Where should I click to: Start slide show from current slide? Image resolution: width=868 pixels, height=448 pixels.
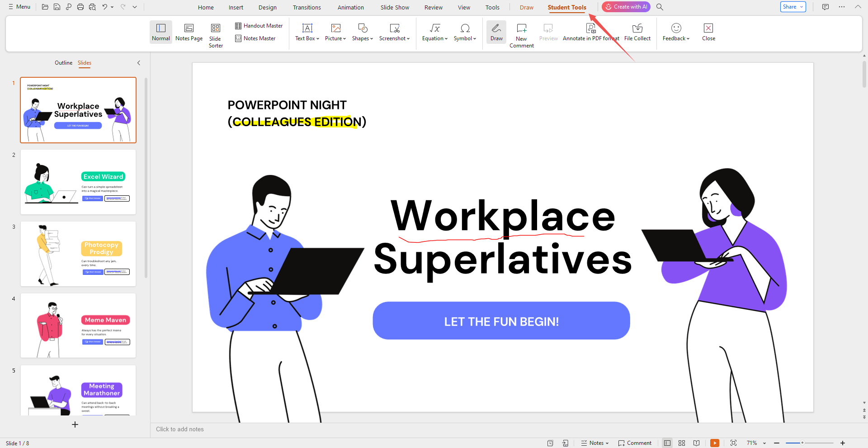pyautogui.click(x=714, y=443)
